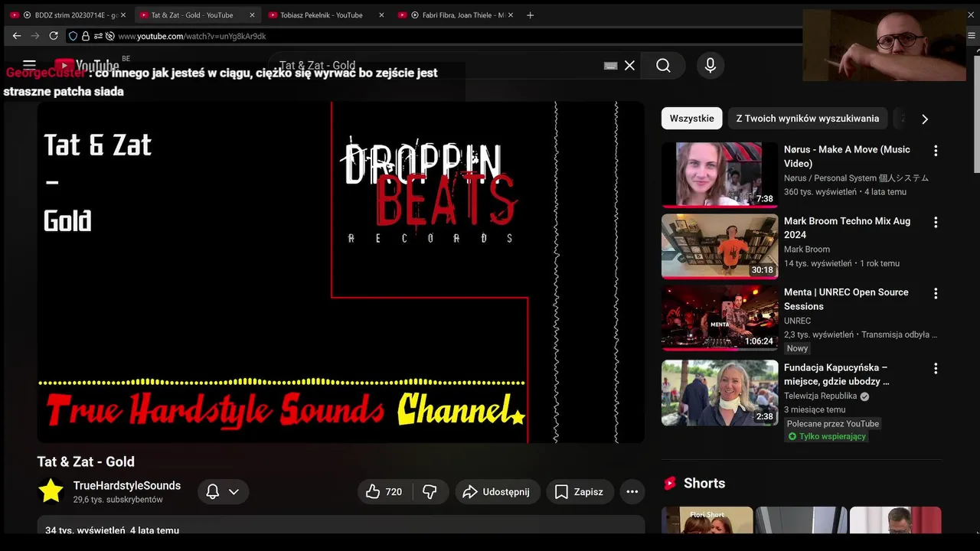The image size is (980, 551).
Task: Click the Tylko wspierający members-only badge
Action: point(827,436)
